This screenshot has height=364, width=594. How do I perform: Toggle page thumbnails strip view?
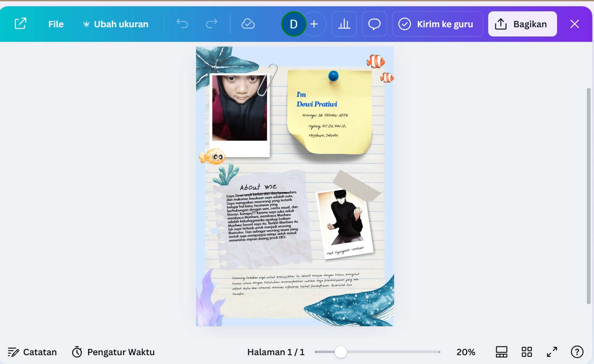click(x=502, y=352)
